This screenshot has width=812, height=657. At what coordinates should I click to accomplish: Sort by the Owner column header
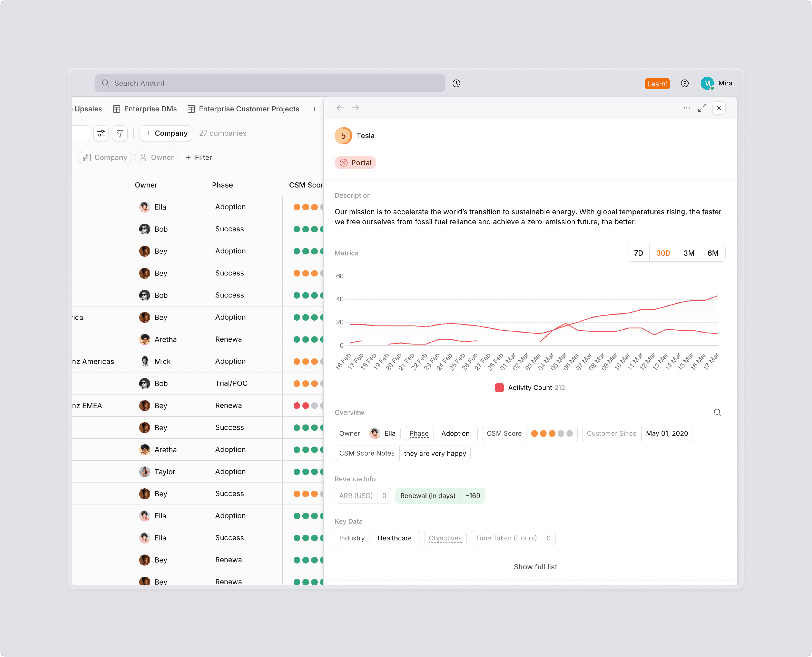pos(146,185)
